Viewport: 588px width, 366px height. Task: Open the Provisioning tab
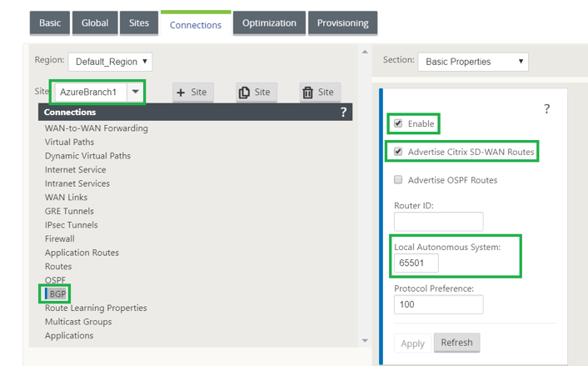point(343,23)
